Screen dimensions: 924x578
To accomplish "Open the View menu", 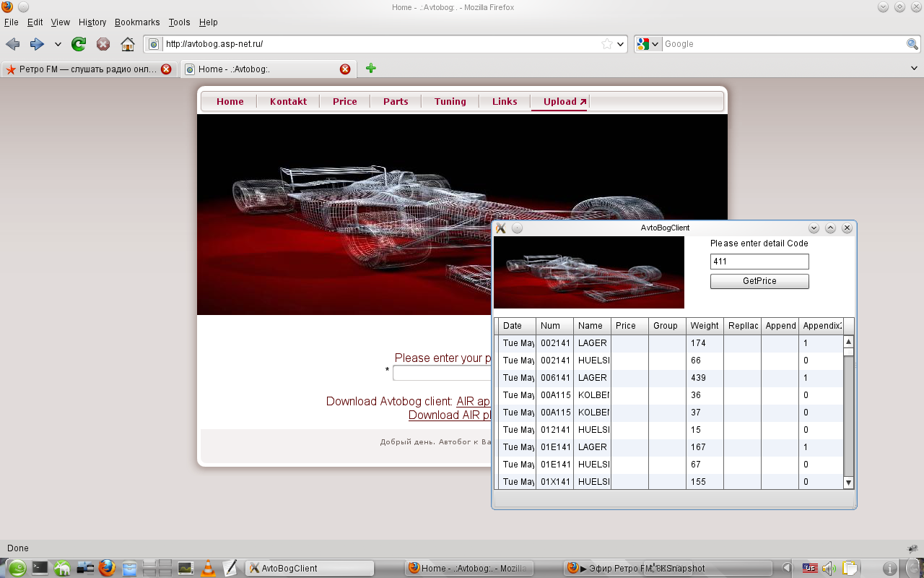I will tap(61, 22).
